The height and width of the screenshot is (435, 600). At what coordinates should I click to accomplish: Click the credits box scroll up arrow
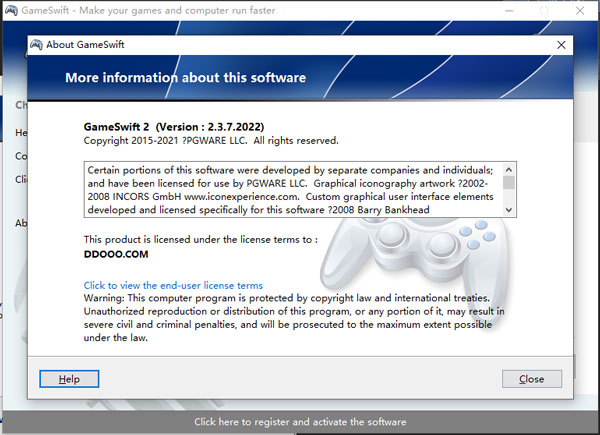(509, 169)
